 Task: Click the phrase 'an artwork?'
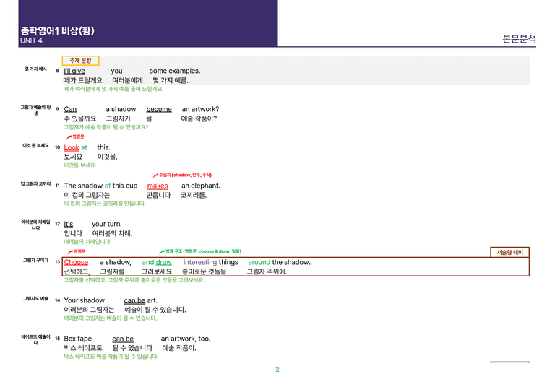tap(200, 109)
